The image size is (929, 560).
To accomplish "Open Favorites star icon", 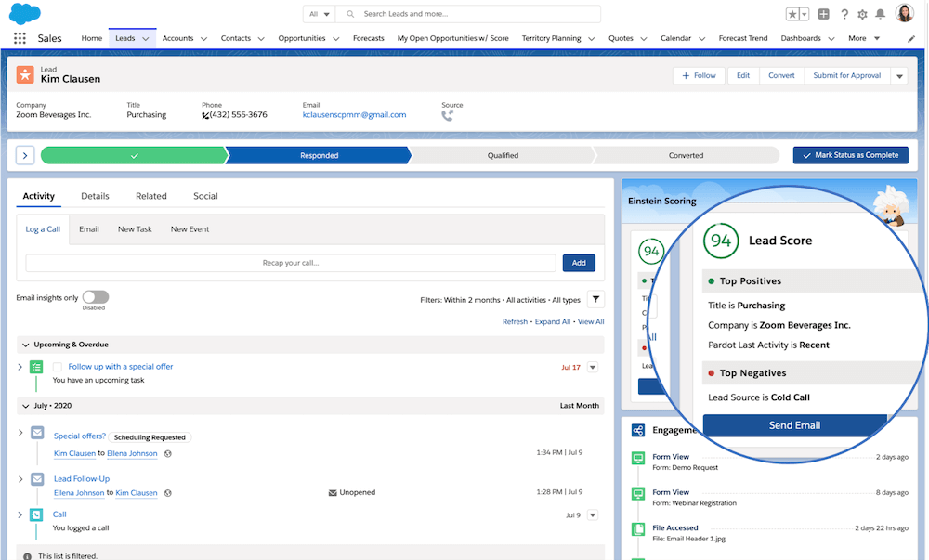I will click(x=792, y=14).
